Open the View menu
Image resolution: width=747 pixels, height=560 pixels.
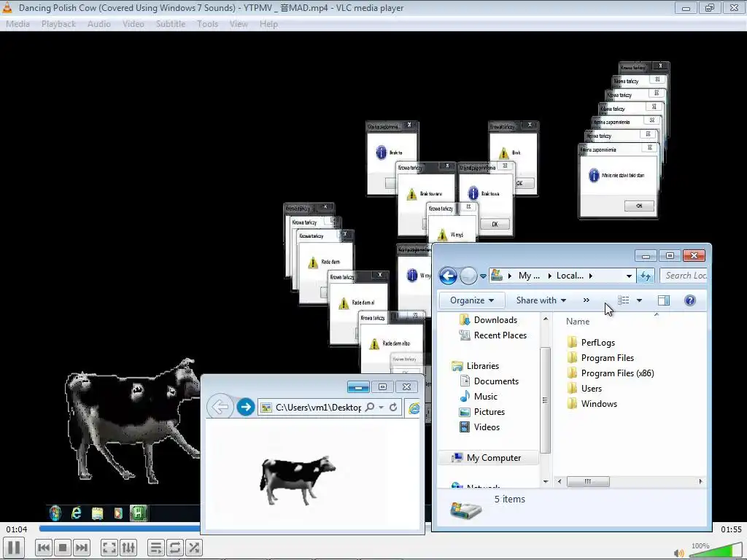(239, 24)
